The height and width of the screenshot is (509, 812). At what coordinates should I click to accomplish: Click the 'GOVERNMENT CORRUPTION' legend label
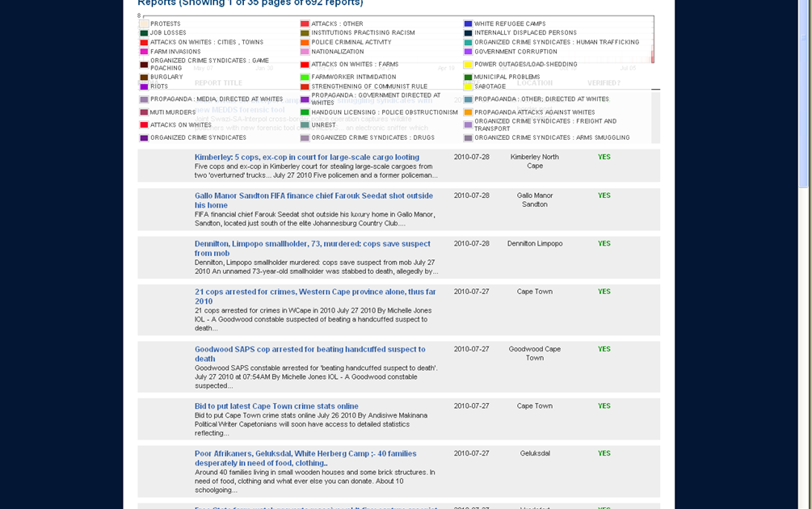click(x=515, y=52)
